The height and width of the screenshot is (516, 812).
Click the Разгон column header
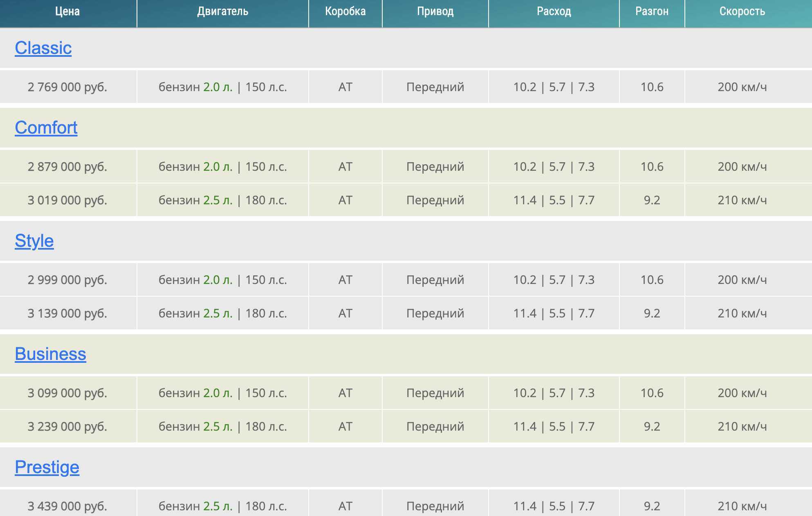pyautogui.click(x=652, y=11)
